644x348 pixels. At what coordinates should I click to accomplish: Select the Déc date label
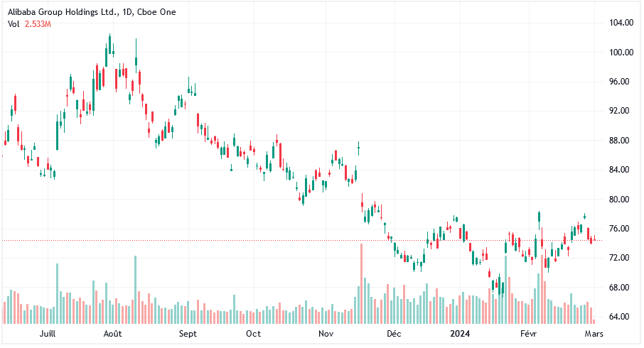393,333
